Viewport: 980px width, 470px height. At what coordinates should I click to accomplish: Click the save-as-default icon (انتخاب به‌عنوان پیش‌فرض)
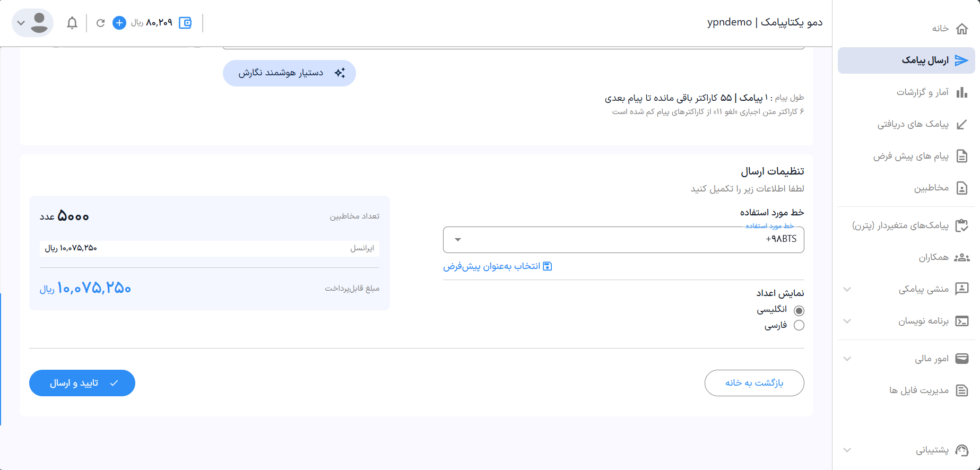point(548,266)
